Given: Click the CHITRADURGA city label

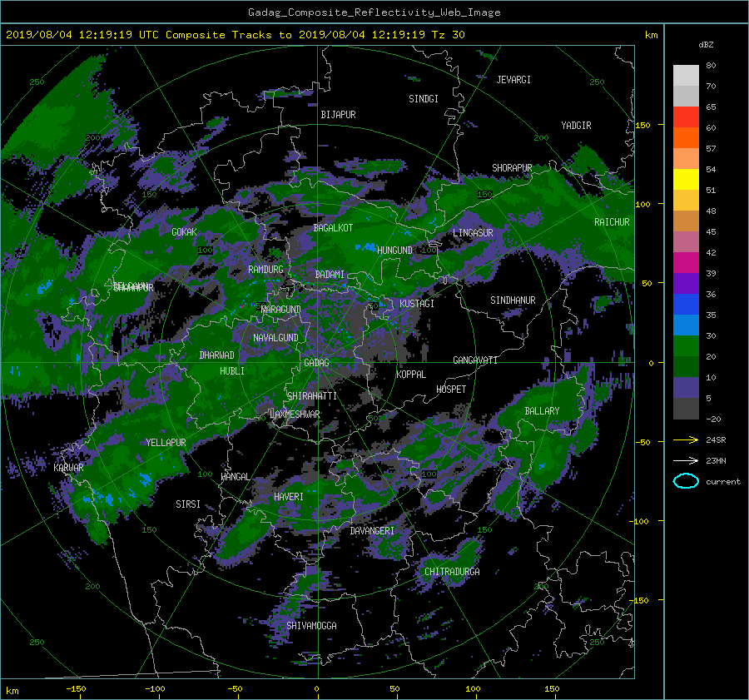Looking at the screenshot, I should tap(452, 572).
